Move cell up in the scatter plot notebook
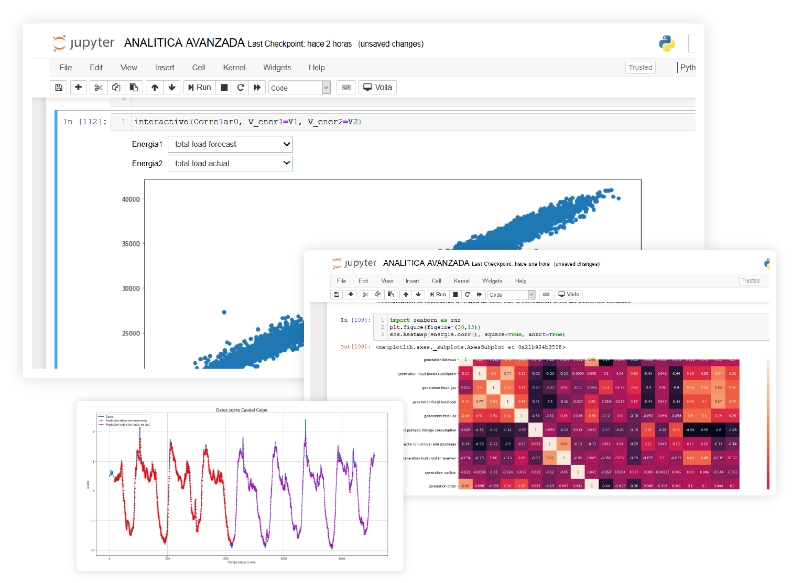The height and width of the screenshot is (583, 792). click(154, 88)
